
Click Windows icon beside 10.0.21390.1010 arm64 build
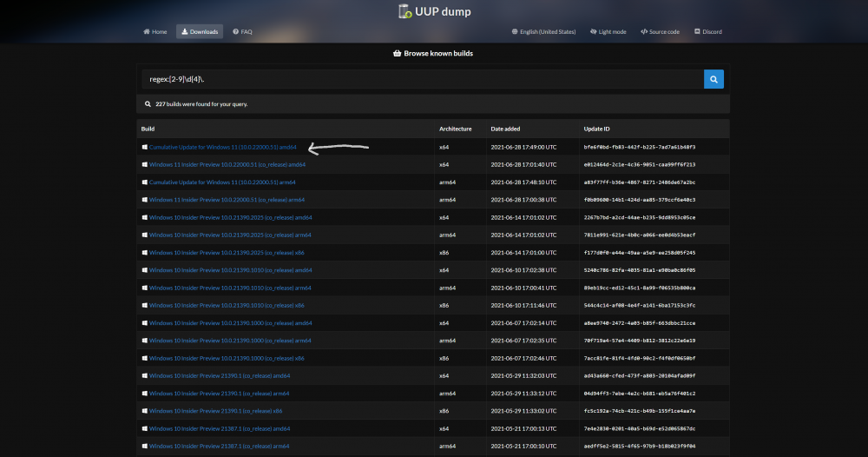click(x=144, y=288)
